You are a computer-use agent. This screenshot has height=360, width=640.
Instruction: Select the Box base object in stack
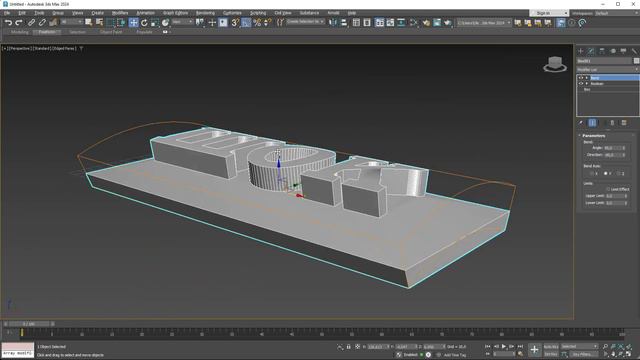(x=587, y=89)
